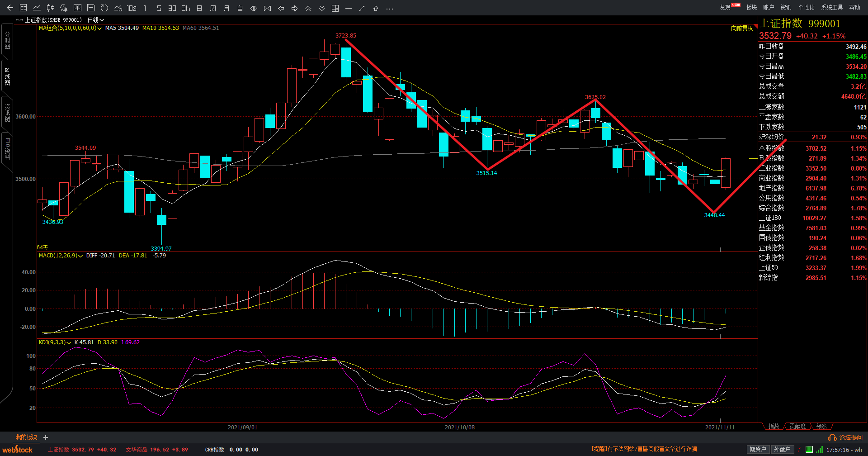
Task: Open the 论坛提问 link
Action: coord(845,437)
